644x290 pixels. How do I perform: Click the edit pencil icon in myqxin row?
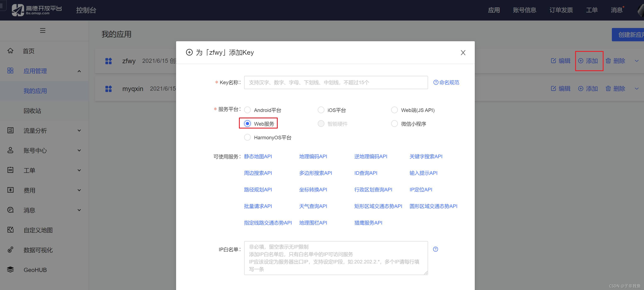[554, 89]
